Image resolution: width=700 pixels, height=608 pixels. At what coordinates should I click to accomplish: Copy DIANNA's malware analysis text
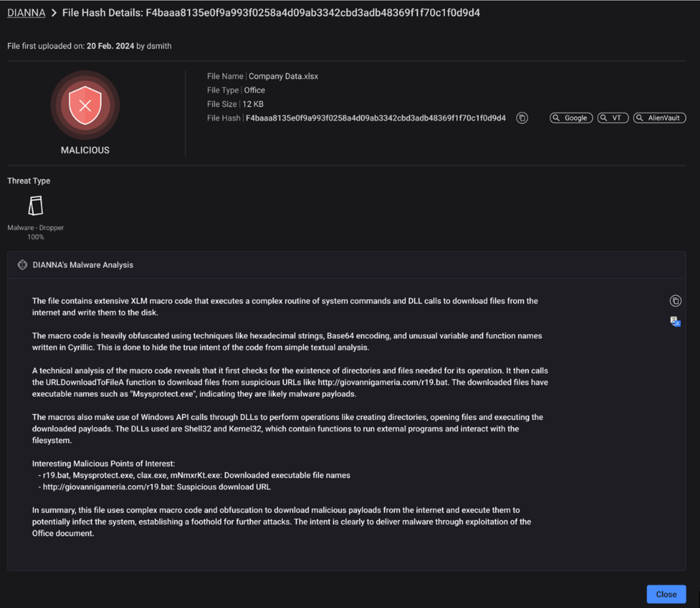pyautogui.click(x=675, y=300)
